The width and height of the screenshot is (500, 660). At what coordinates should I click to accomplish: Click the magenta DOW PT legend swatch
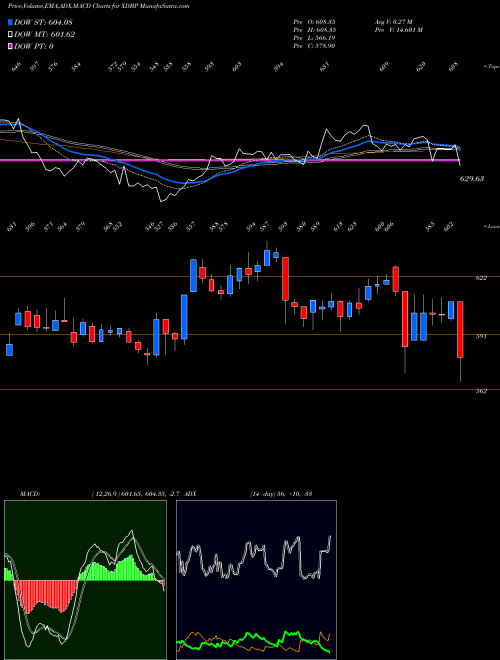[11, 46]
